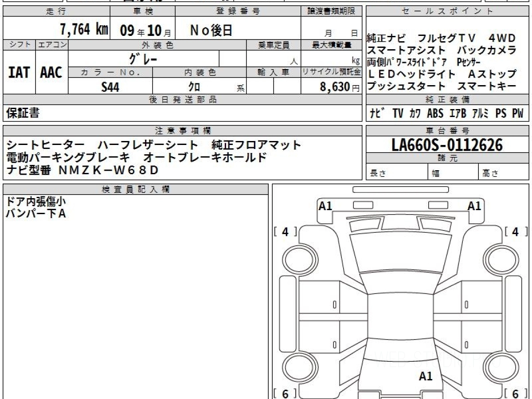Select navigation model NMZK-W68D line
This screenshot has width=532, height=399.
point(82,169)
